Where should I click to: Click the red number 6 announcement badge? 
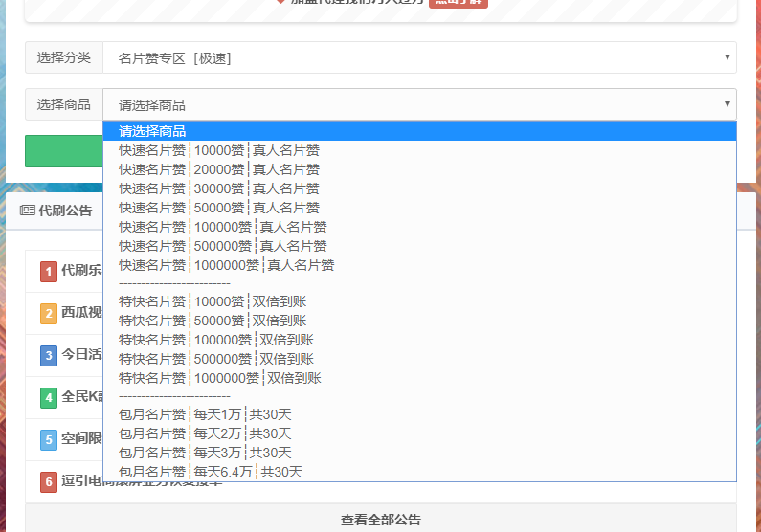click(x=49, y=482)
